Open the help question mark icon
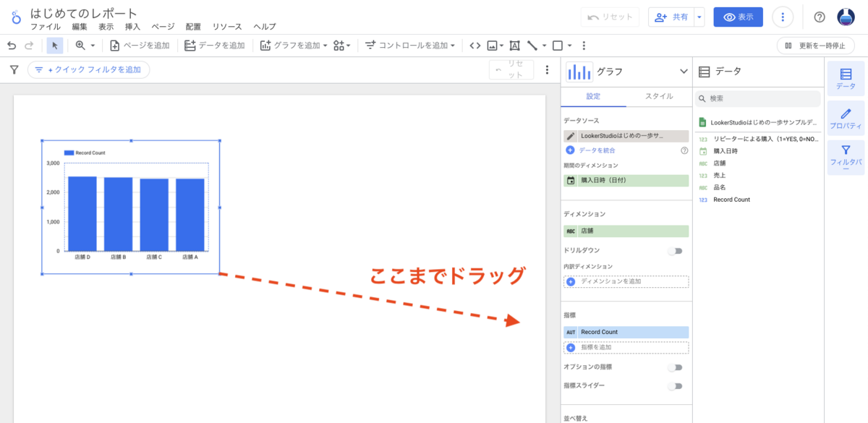Image resolution: width=868 pixels, height=423 pixels. (x=820, y=17)
